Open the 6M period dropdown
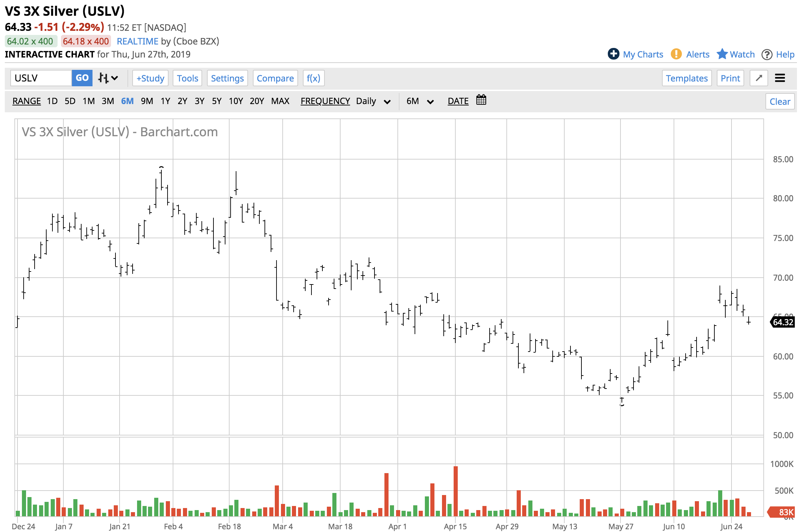The image size is (799, 532). click(420, 101)
